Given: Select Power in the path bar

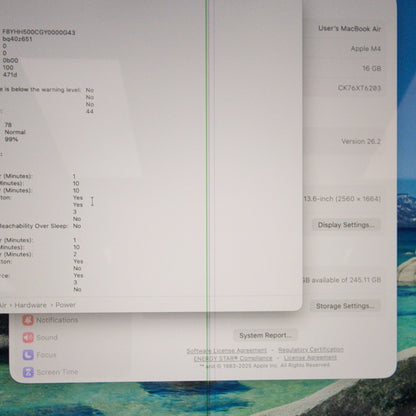Looking at the screenshot, I should 65,305.
